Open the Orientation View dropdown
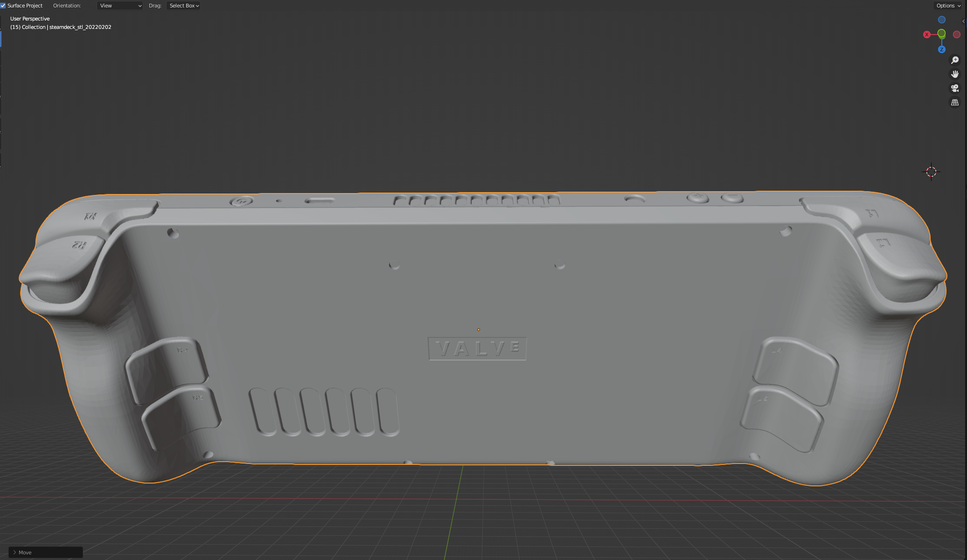Screen dimensions: 967x560 [120, 6]
